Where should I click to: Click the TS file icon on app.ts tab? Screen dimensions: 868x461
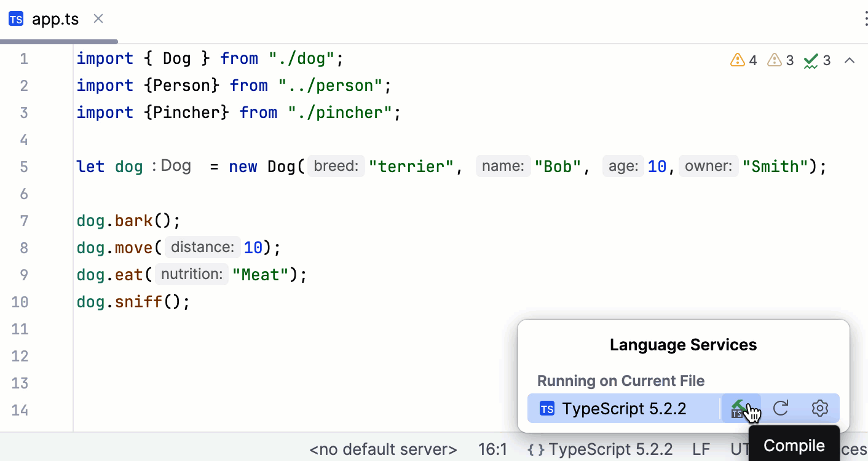point(16,19)
